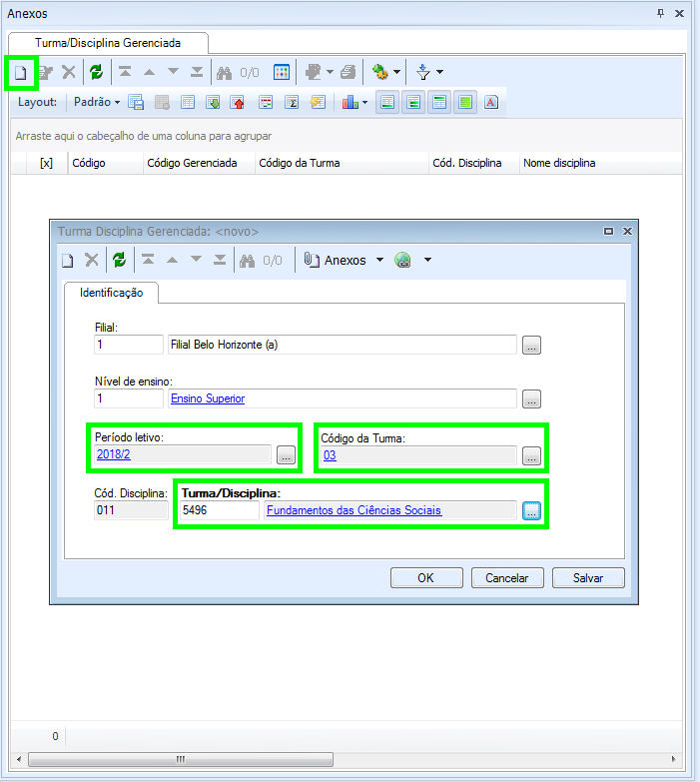Click the red letter A formatting icon
Screen dimensions: 700x782
[491, 102]
